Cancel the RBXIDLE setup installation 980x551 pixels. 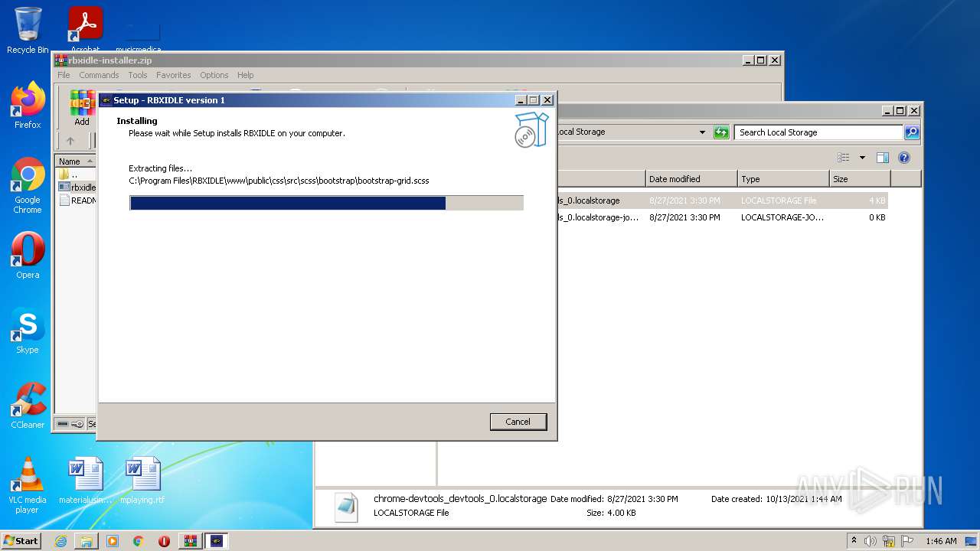click(518, 422)
